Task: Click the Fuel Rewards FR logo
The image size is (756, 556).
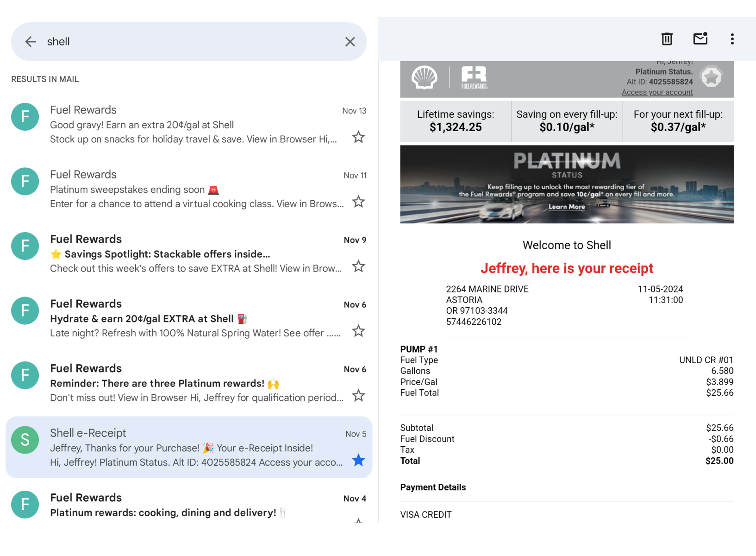Action: (x=474, y=77)
